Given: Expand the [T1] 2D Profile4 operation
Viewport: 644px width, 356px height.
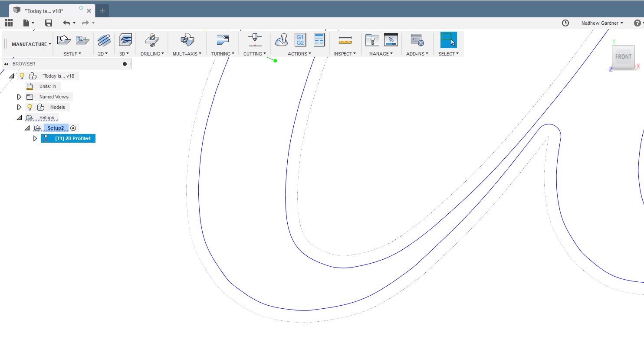Looking at the screenshot, I should click(x=35, y=138).
